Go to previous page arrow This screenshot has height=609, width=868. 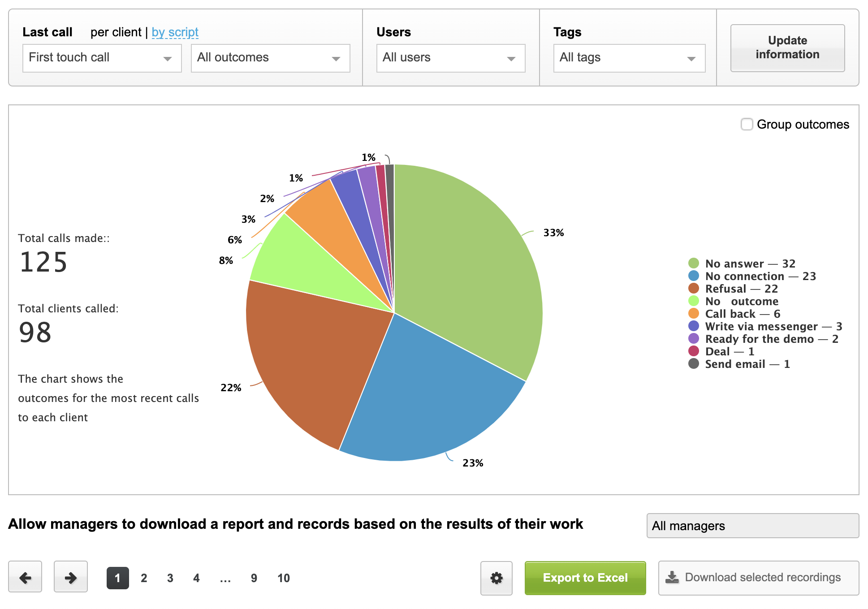(25, 577)
